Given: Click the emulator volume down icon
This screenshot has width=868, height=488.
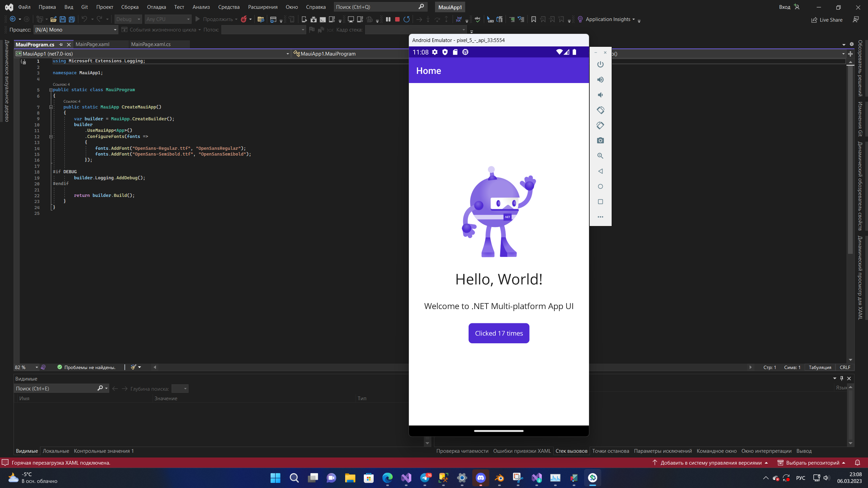Looking at the screenshot, I should pos(600,95).
